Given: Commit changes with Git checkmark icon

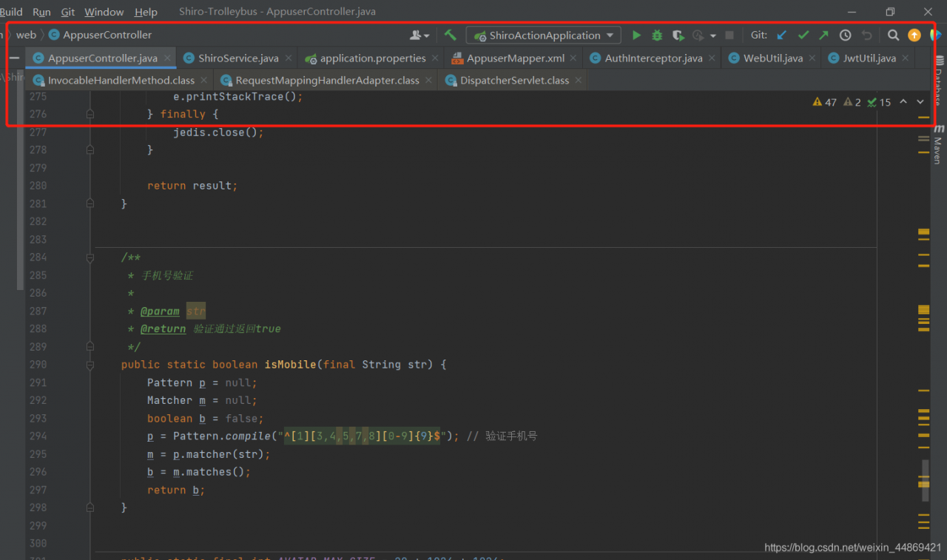Looking at the screenshot, I should 803,36.
